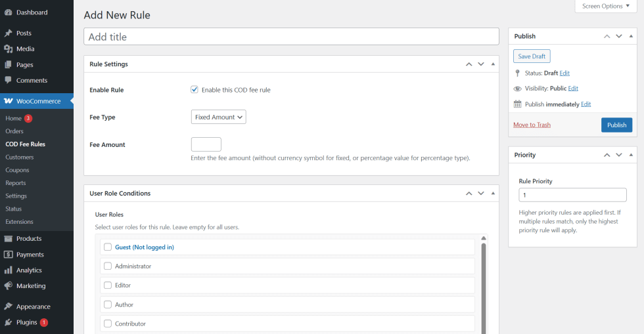
Task: Focus the Fee Amount input field
Action: tap(206, 144)
